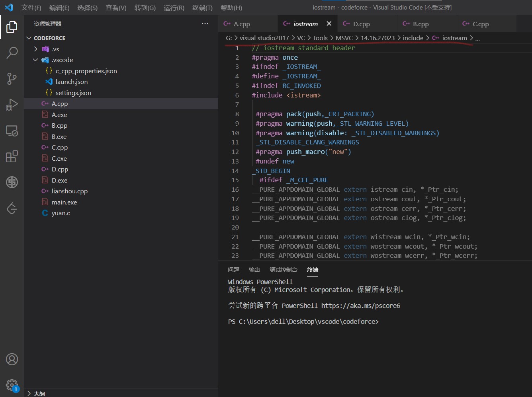Image resolution: width=532 pixels, height=397 pixels.
Task: Open the 终端(T) menu
Action: click(x=202, y=8)
